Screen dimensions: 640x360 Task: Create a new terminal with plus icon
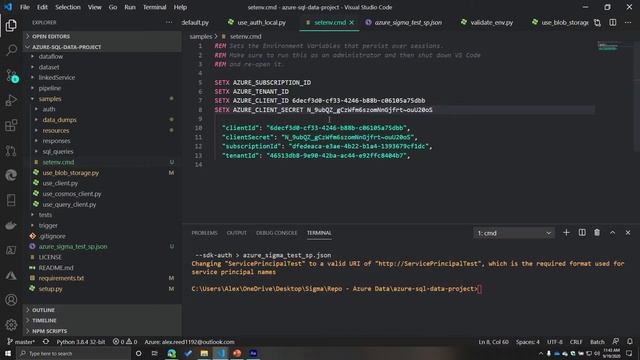click(566, 233)
